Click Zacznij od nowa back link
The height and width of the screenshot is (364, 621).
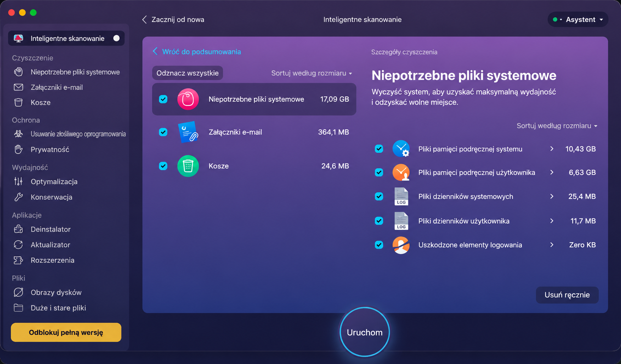pos(173,19)
